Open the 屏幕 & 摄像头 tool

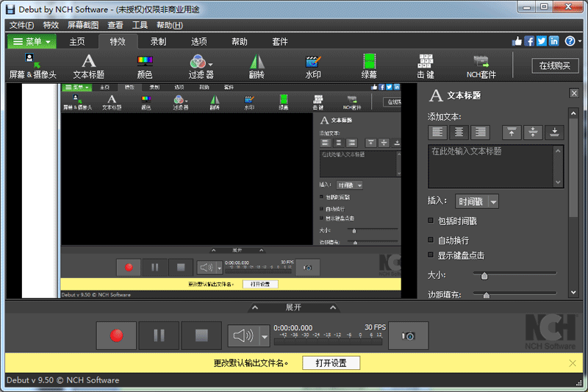click(x=32, y=66)
